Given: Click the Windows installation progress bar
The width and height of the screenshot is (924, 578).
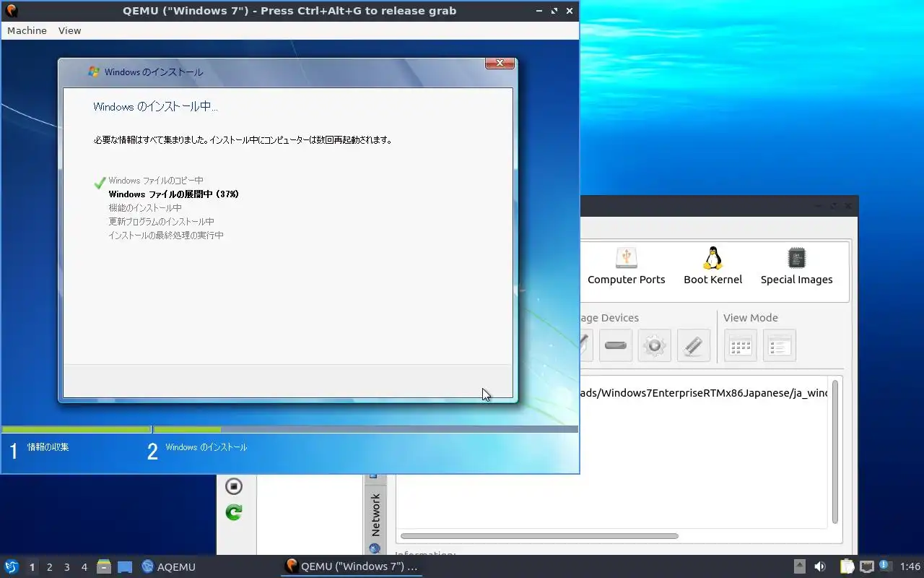Looking at the screenshot, I should pos(290,429).
